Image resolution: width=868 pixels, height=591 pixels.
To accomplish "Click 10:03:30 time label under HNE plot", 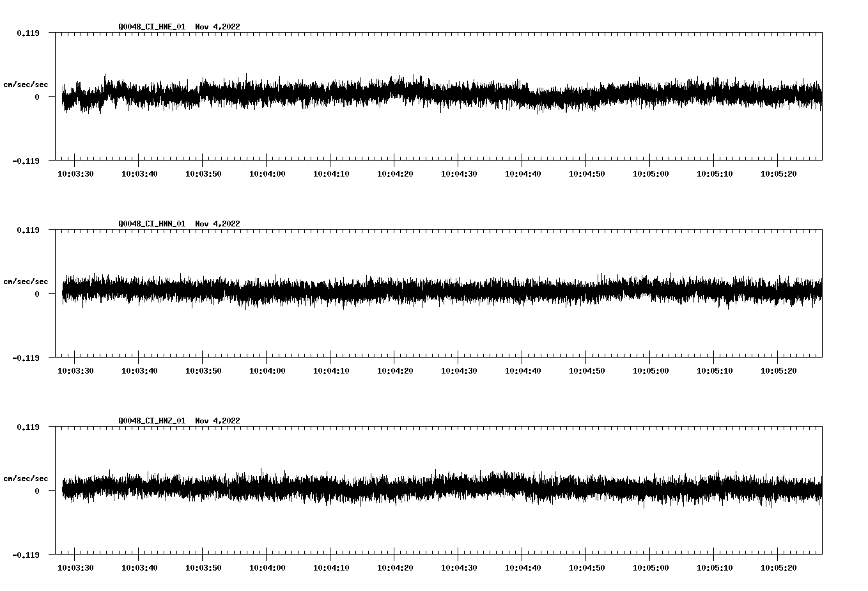I will pos(75,174).
